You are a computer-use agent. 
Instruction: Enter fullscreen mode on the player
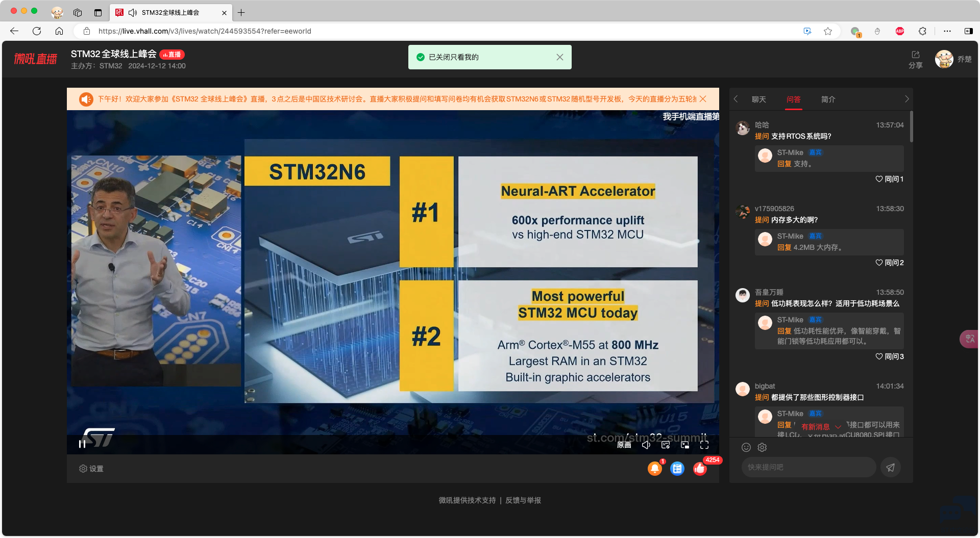(x=704, y=445)
